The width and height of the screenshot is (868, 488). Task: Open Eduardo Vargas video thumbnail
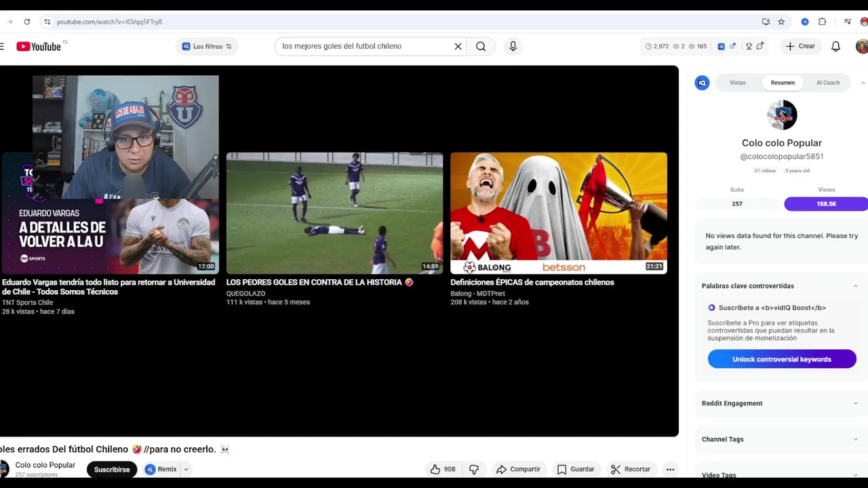coord(109,213)
